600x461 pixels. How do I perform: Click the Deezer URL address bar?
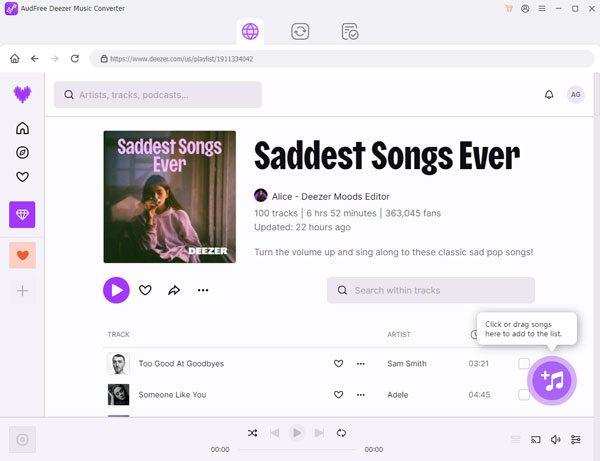coord(341,59)
